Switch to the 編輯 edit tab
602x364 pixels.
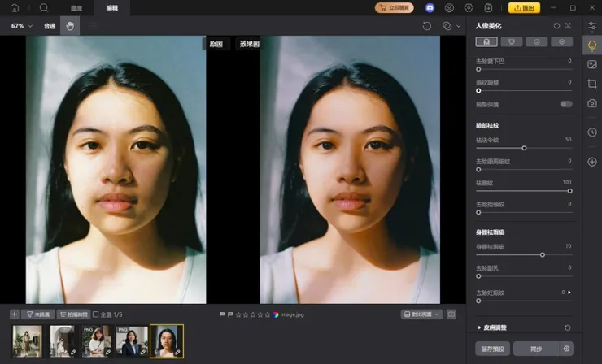(112, 8)
